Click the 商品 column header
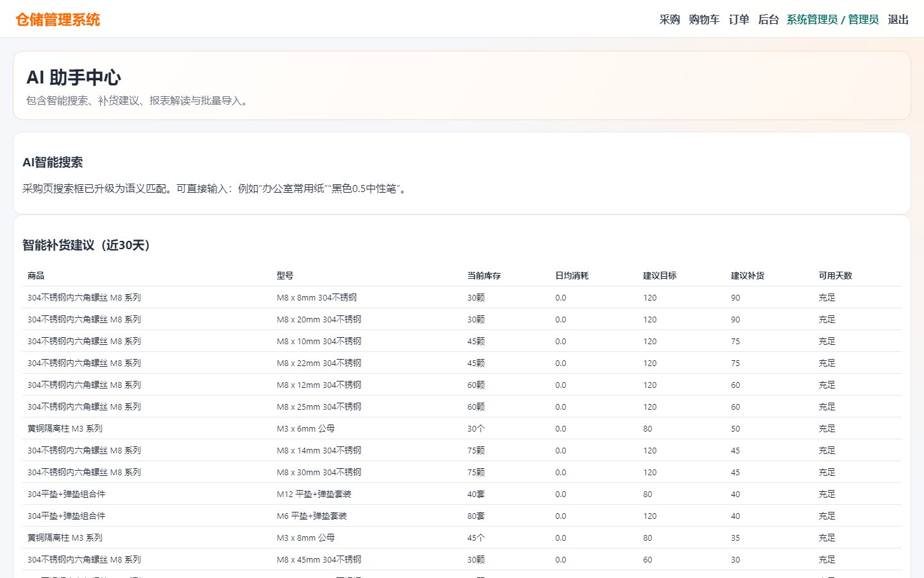924x578 pixels. click(x=36, y=276)
